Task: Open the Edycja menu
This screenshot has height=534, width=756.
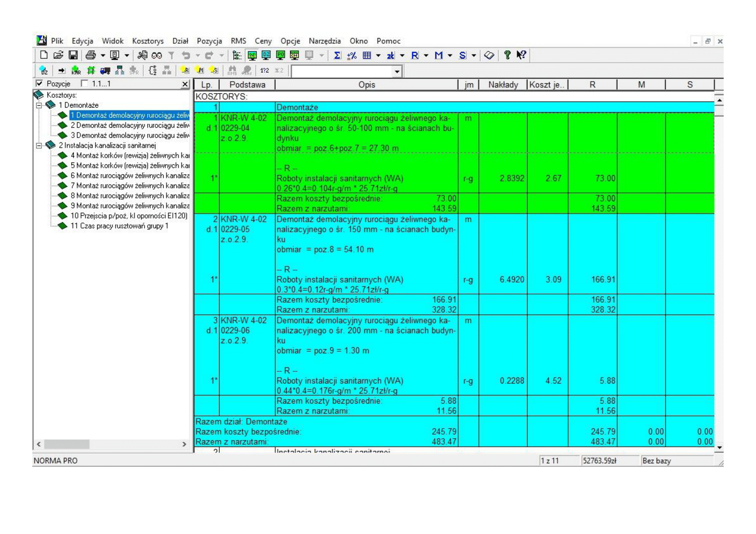Action: (82, 41)
